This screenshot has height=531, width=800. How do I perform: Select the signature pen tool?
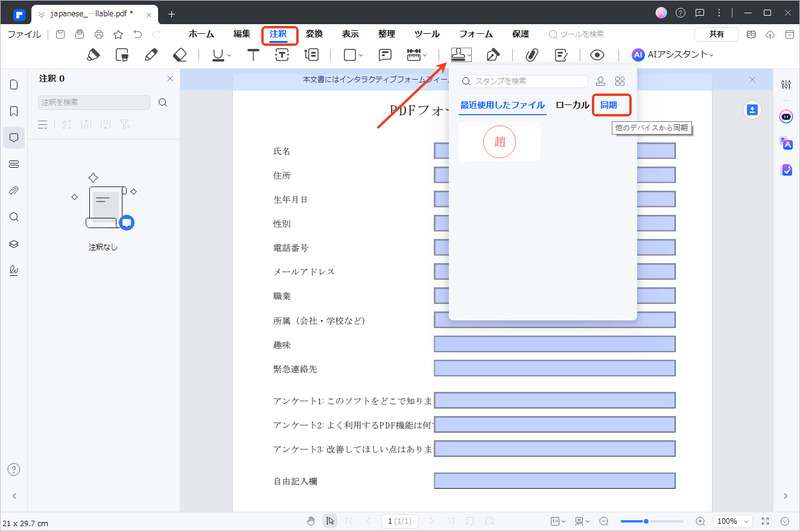[x=493, y=55]
